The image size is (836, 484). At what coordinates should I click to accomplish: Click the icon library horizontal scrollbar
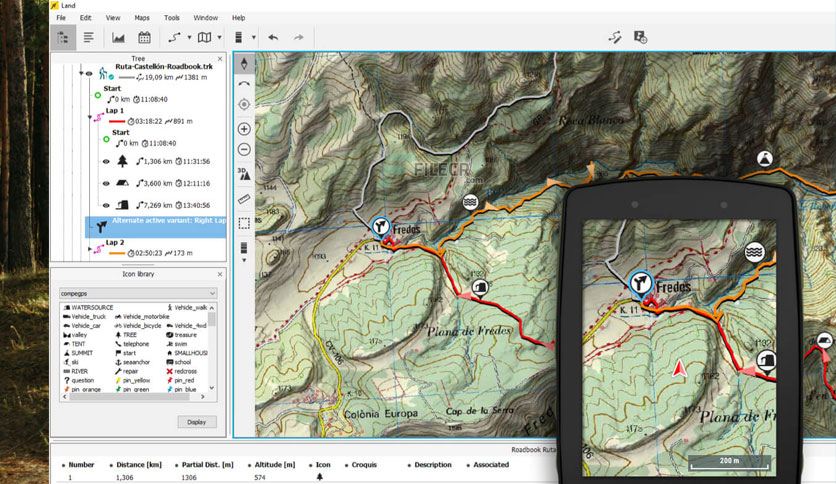(x=134, y=397)
